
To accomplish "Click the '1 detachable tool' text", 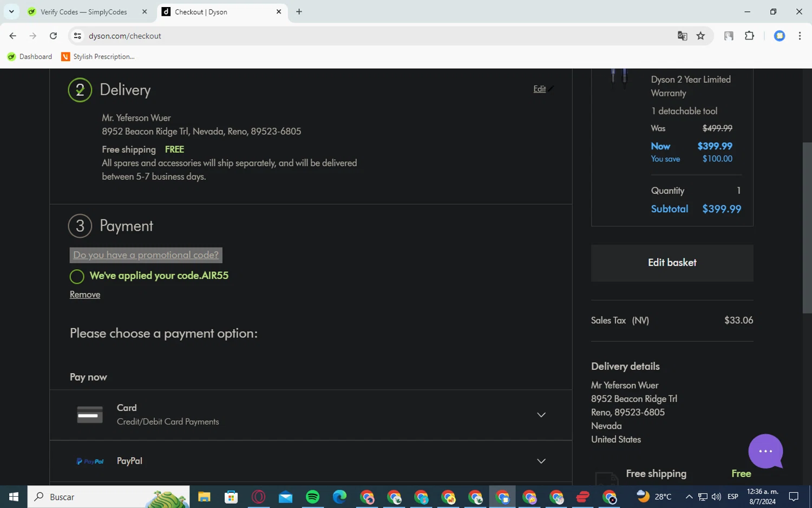I will pyautogui.click(x=684, y=111).
